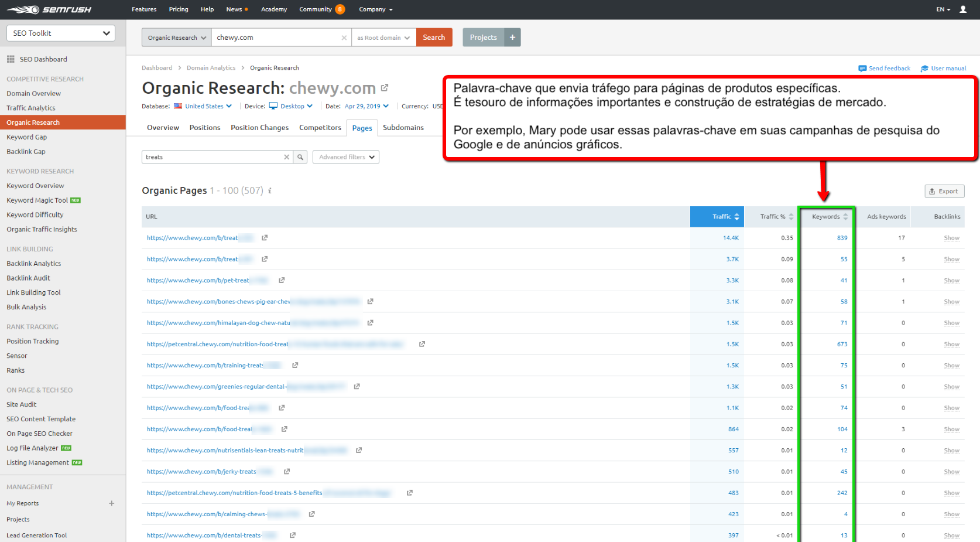Open external link for calming-chews URL
The width and height of the screenshot is (980, 542).
312,514
